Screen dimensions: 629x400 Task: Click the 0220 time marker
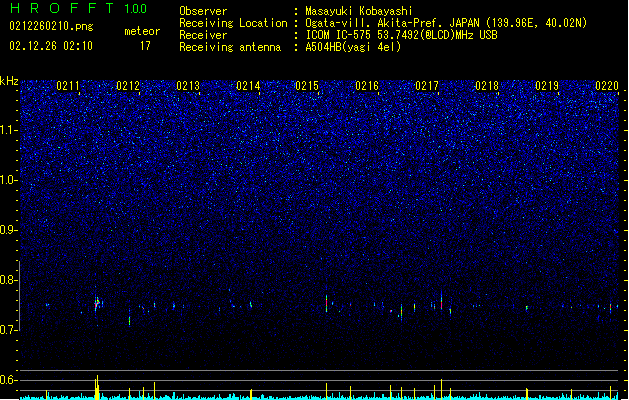pos(607,86)
